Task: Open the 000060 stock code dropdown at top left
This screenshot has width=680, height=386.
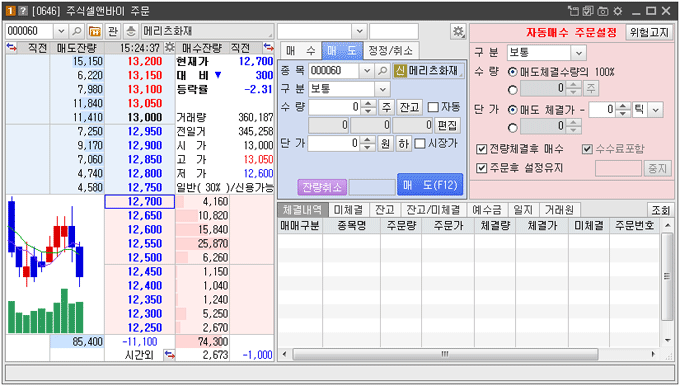Action: coord(61,31)
